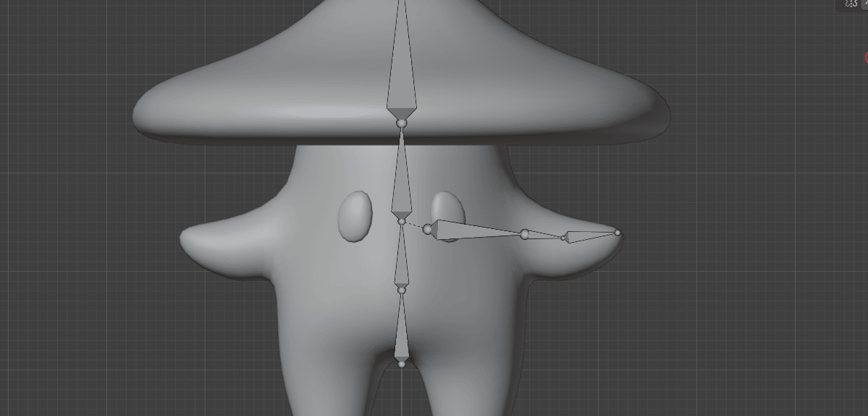Click the red X-axis gizmo circle
This screenshot has height=416, width=868.
click(866, 57)
